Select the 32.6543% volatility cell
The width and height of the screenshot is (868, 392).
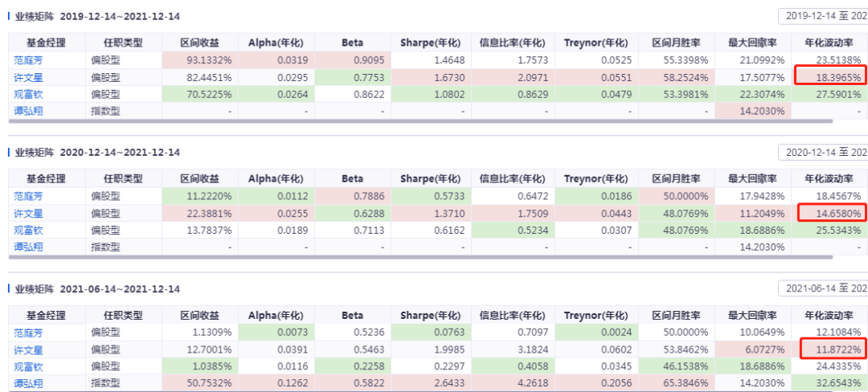pyautogui.click(x=829, y=384)
